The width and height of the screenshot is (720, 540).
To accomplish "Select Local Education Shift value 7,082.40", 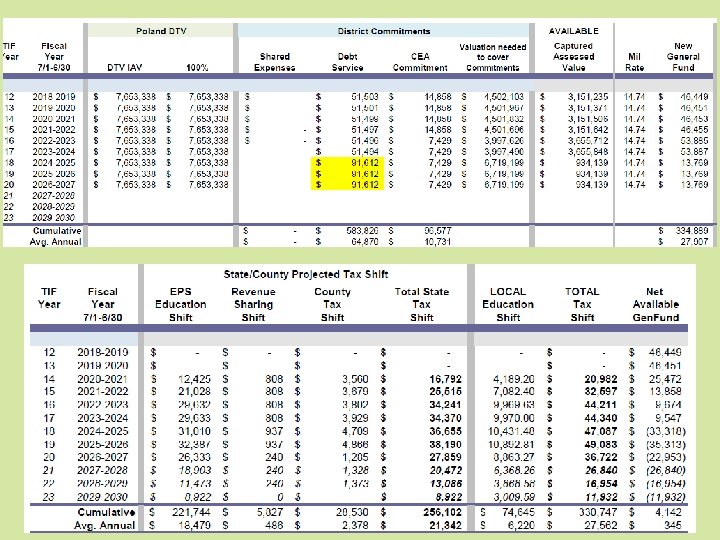I will 514,392.
